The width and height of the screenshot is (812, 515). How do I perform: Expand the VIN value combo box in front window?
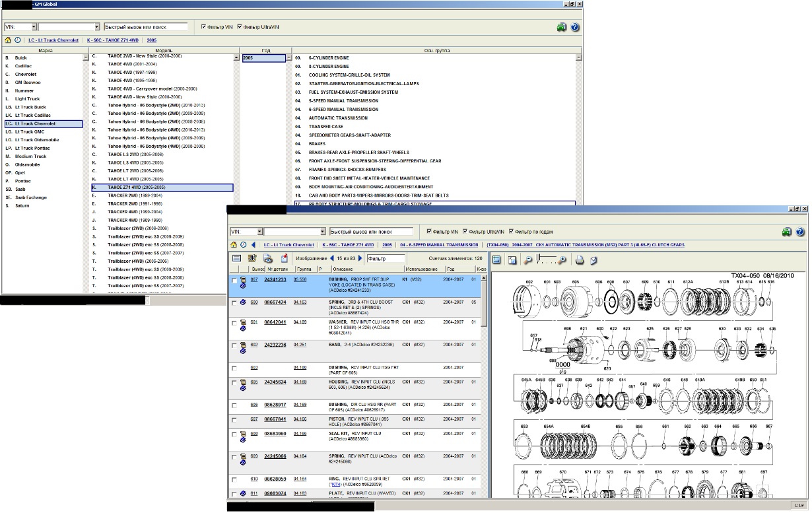323,232
